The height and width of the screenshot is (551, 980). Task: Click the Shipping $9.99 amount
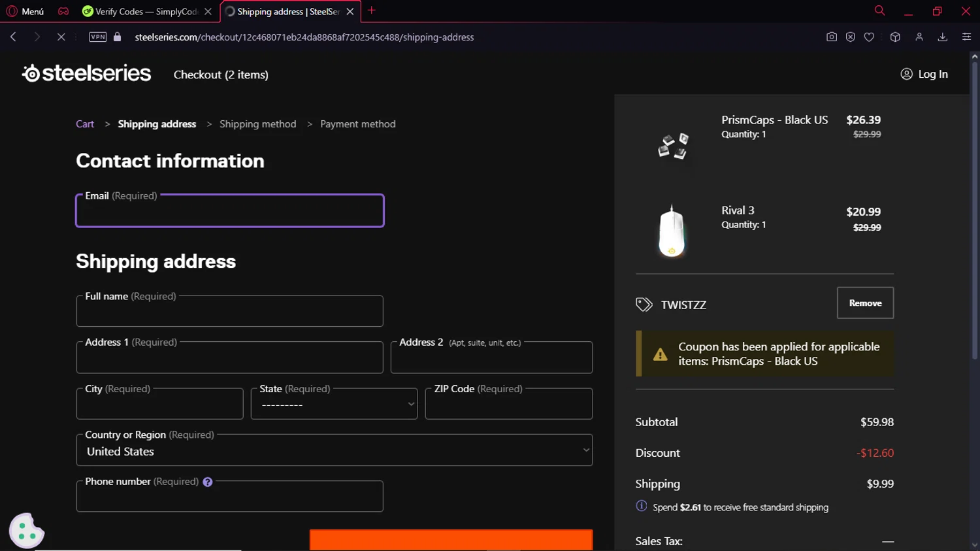[880, 484]
